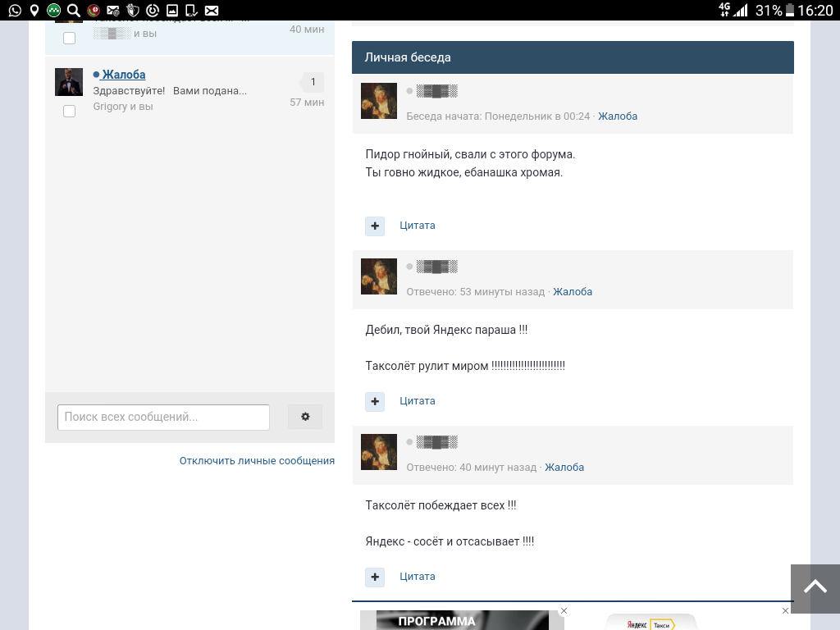
Task: Click the plus icon under the last message
Action: (375, 577)
